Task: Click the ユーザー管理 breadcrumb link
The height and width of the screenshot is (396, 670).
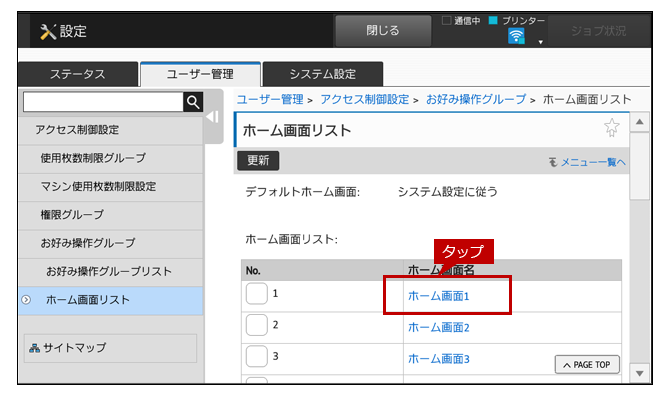Action: tap(270, 100)
